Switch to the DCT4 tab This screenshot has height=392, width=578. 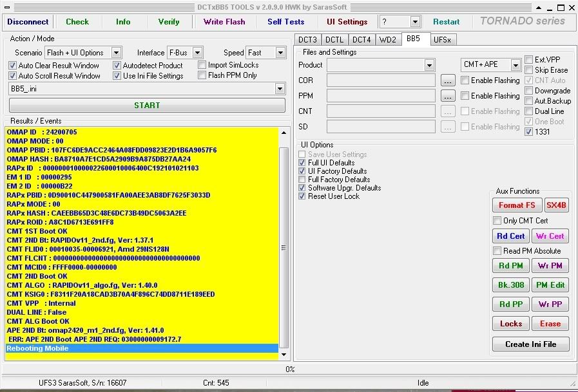point(361,40)
